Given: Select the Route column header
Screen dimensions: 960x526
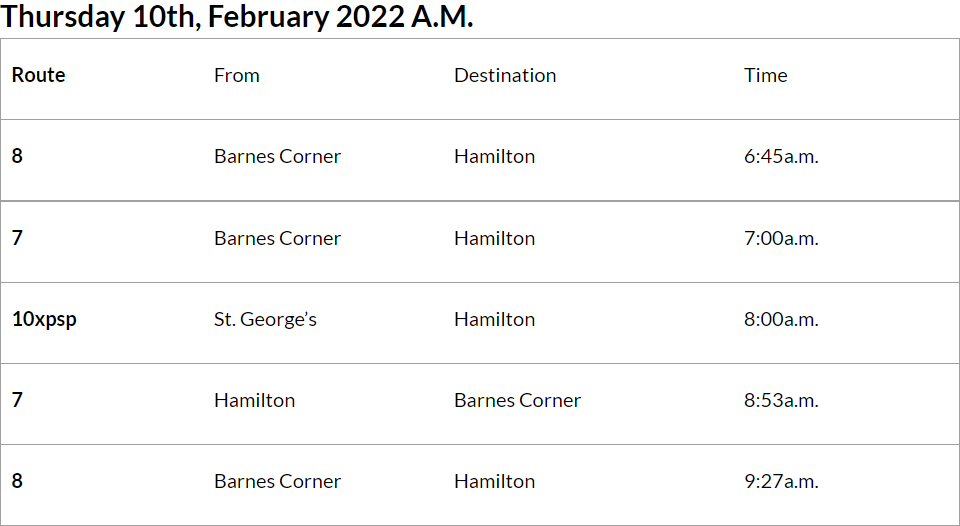Looking at the screenshot, I should coord(38,75).
